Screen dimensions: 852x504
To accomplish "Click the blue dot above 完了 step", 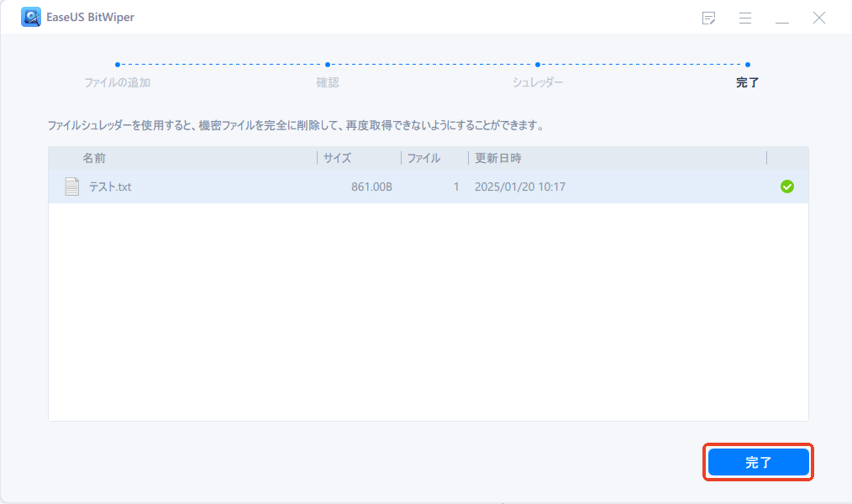I will [x=748, y=63].
